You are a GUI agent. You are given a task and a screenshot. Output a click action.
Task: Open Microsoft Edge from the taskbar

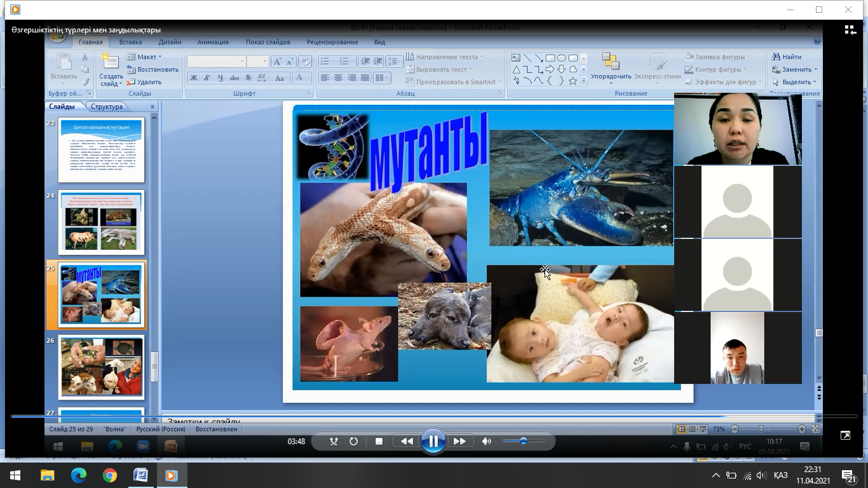[78, 475]
